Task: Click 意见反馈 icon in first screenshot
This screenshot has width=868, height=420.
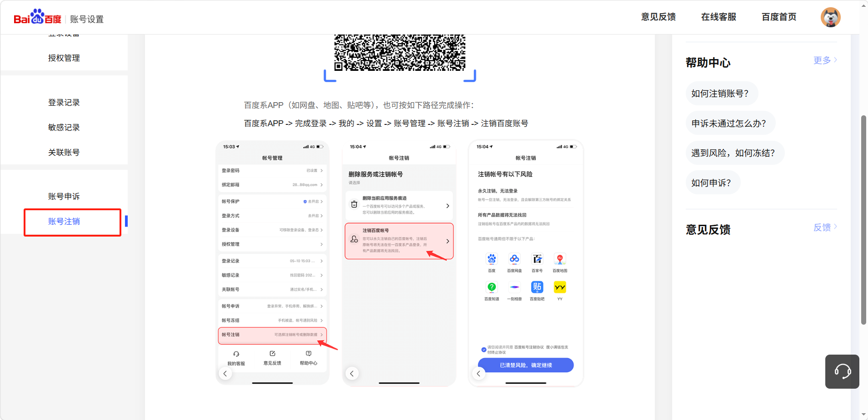Action: (272, 353)
